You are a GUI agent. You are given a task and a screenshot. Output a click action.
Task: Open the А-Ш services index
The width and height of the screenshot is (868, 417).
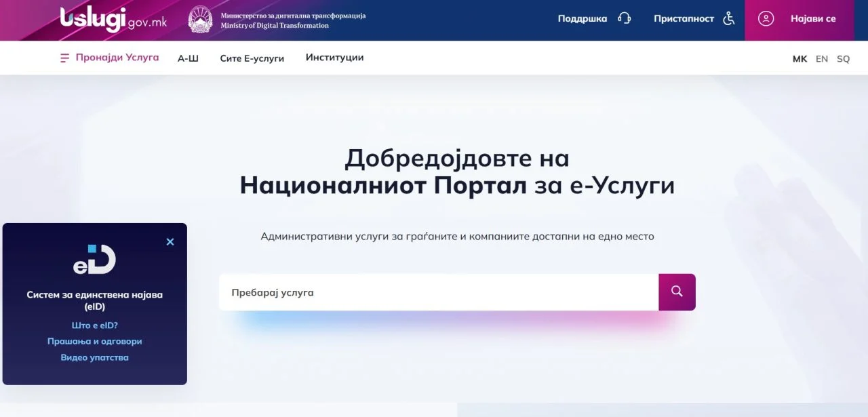pyautogui.click(x=188, y=58)
